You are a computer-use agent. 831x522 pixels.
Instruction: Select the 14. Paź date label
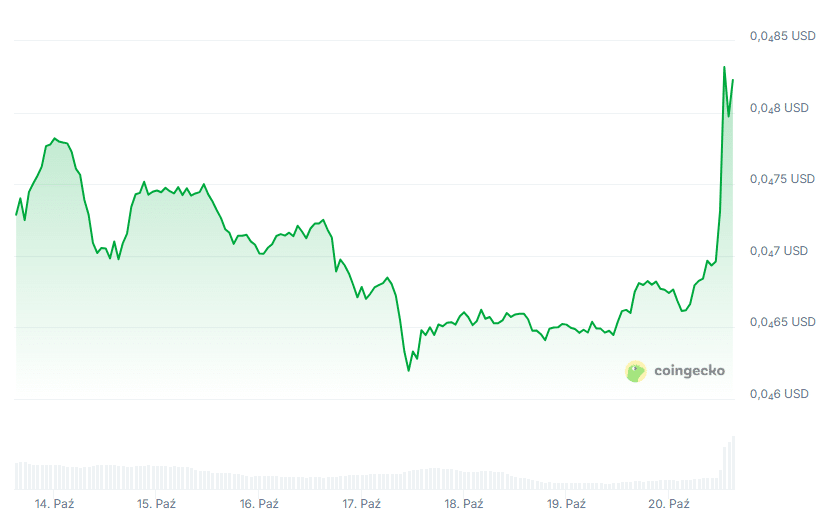tap(54, 504)
